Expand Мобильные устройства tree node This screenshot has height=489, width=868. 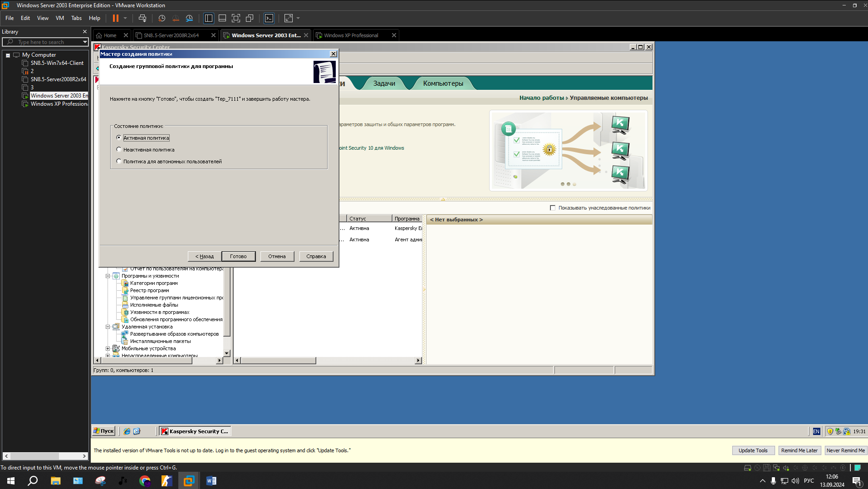tap(108, 348)
